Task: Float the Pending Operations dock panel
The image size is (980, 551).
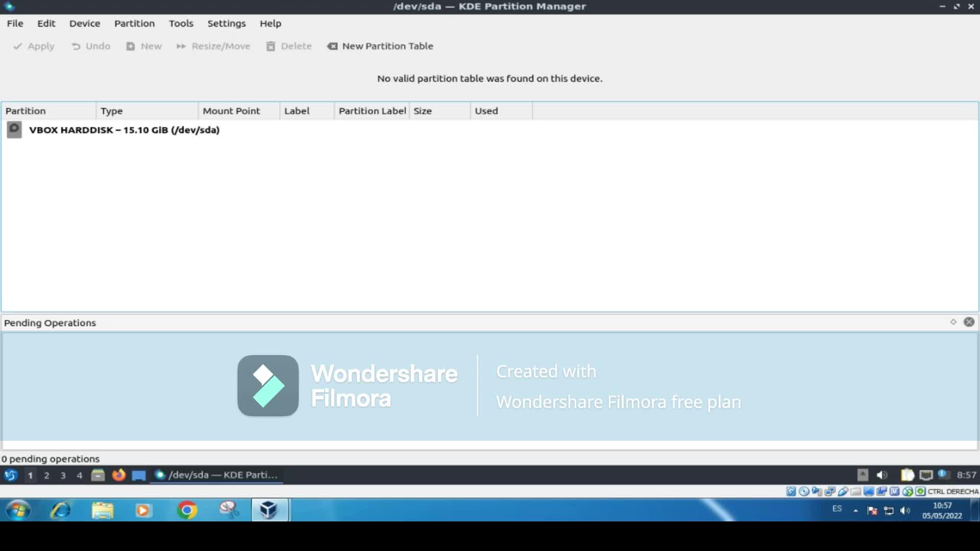Action: tap(953, 322)
